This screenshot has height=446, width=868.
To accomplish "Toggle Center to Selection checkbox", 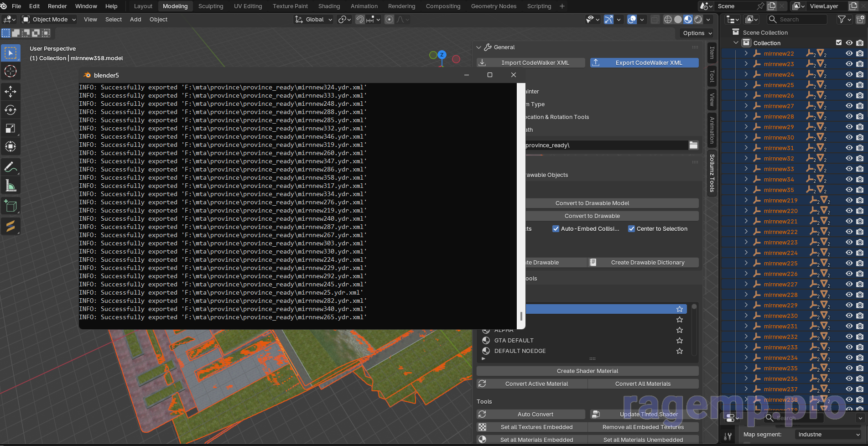I will click(x=631, y=229).
